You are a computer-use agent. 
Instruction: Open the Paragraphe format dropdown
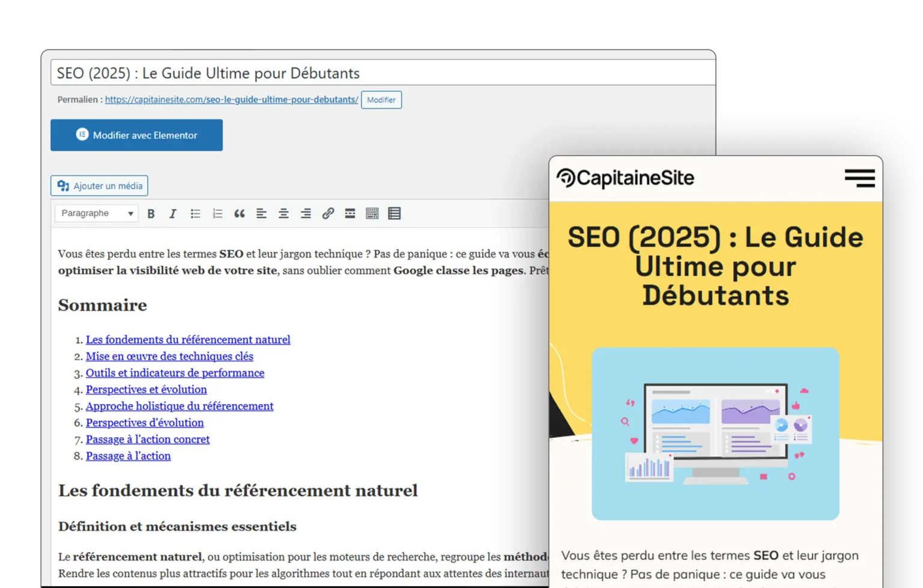(x=97, y=213)
